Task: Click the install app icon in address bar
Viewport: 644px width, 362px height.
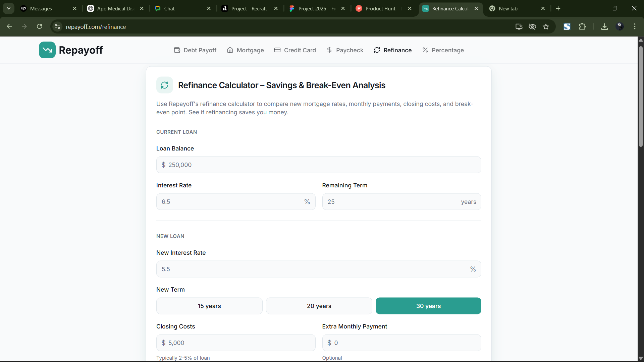Action: 519,26
